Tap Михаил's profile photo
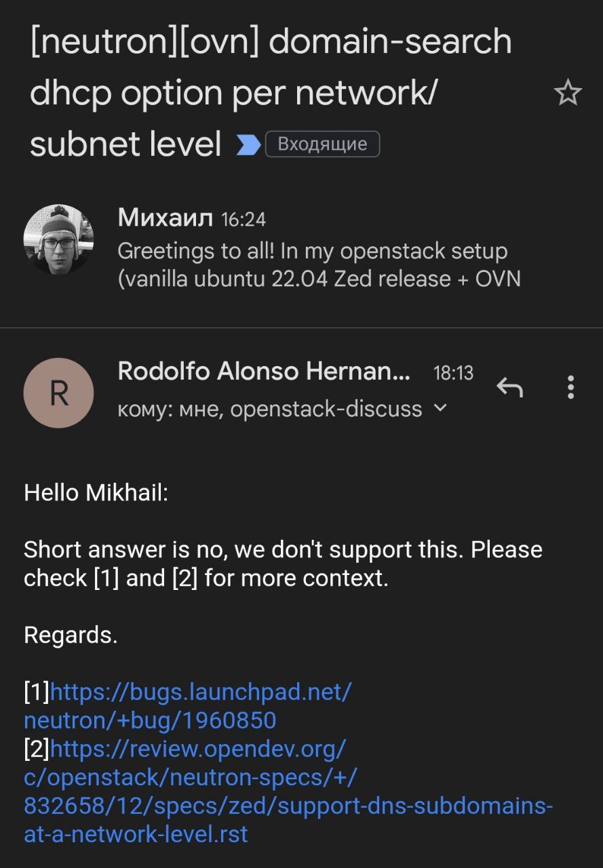Image resolution: width=603 pixels, height=868 pixels. [x=58, y=239]
